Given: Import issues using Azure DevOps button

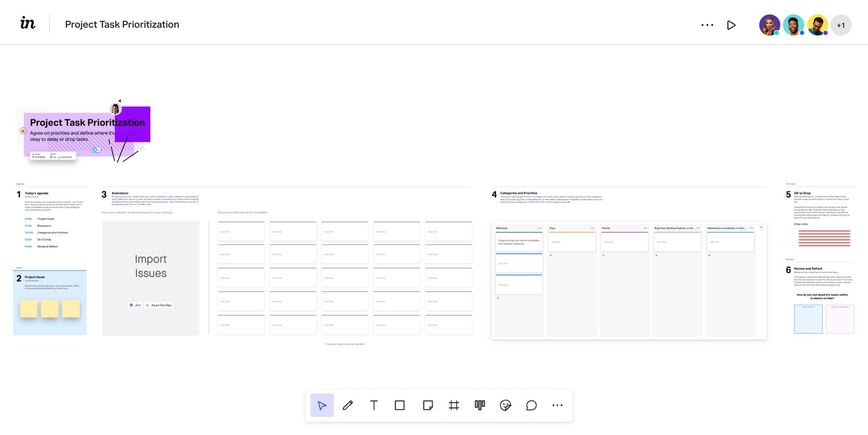Looking at the screenshot, I should coord(159,305).
